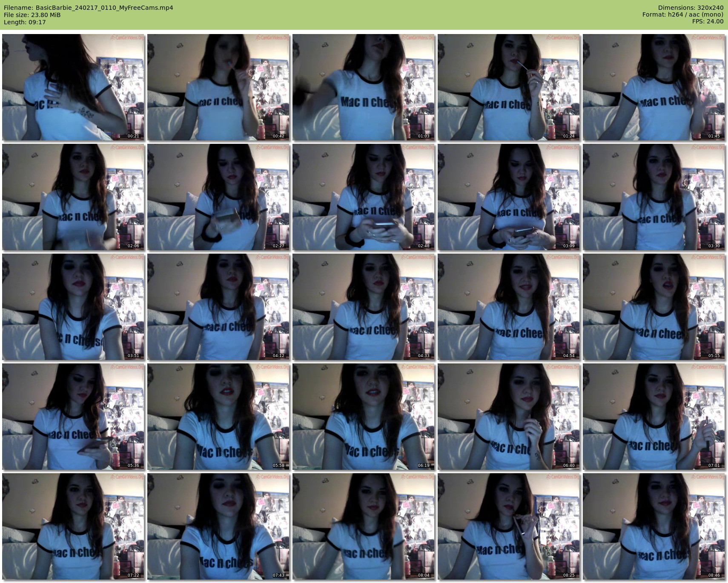Click the frame at 02:06
Image resolution: width=728 pixels, height=583 pixels.
73,197
